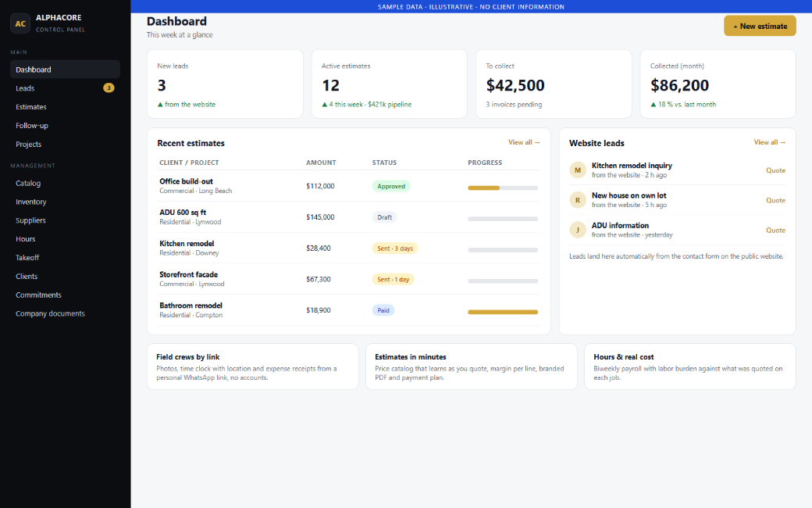This screenshot has height=508, width=812.
Task: Click the ALPHACORE brand name
Action: (x=59, y=18)
